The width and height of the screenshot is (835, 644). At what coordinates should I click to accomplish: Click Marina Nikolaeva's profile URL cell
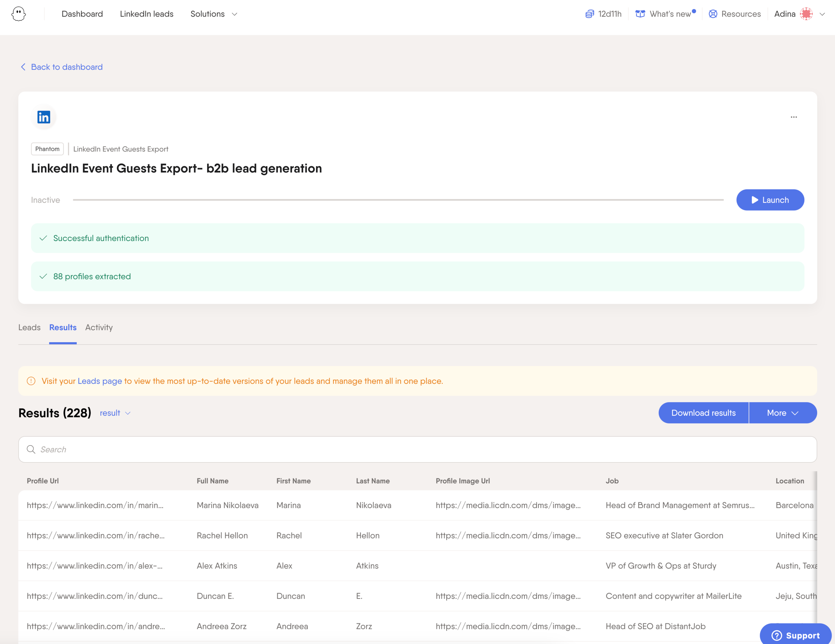tap(95, 505)
